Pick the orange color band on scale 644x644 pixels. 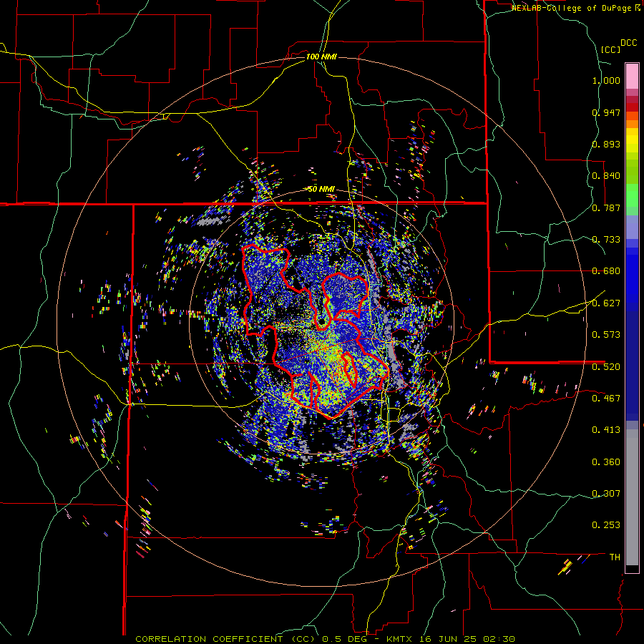pyautogui.click(x=632, y=124)
